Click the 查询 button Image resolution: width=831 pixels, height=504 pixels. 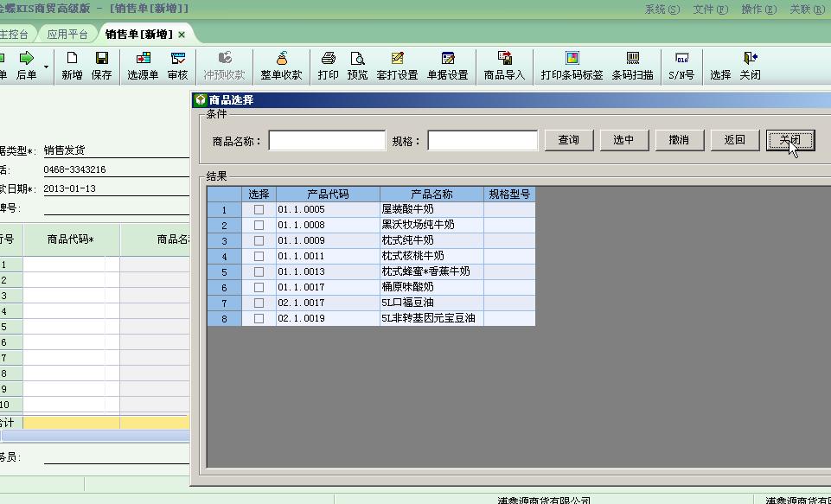coord(569,140)
